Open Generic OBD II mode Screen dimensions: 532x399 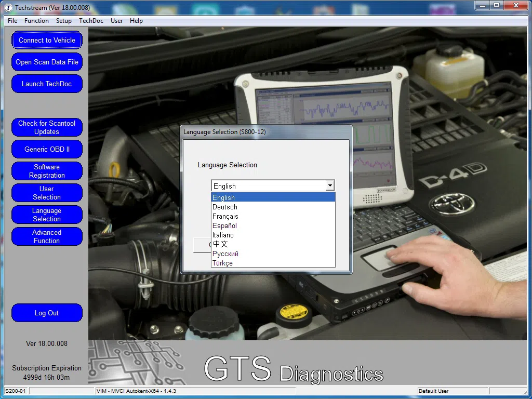[x=47, y=149]
